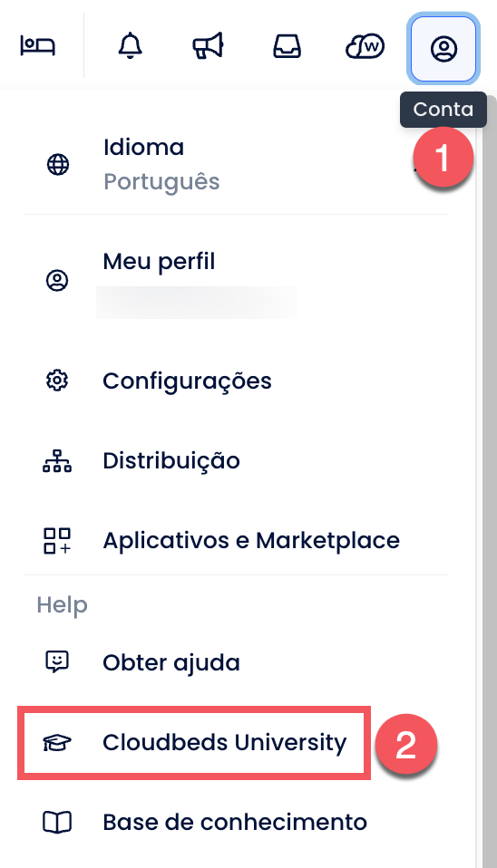This screenshot has width=497, height=868.
Task: Click the graduation cap icon
Action: click(x=57, y=742)
